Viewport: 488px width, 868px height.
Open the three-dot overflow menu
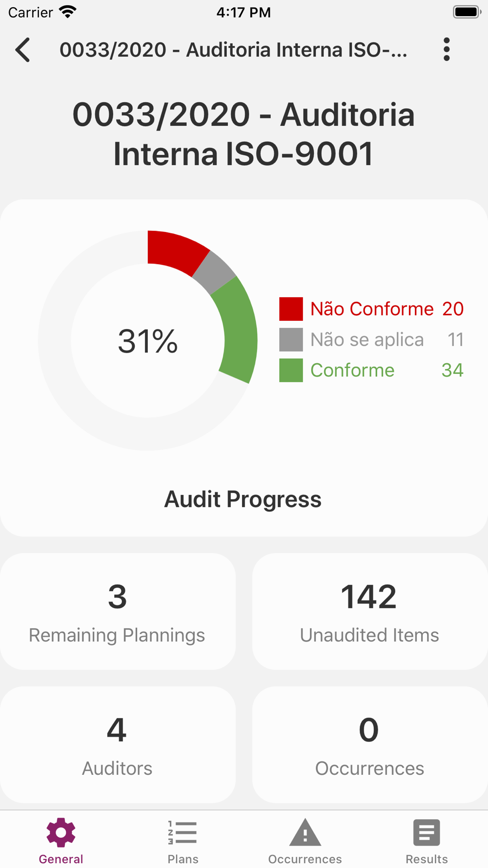[x=447, y=49]
